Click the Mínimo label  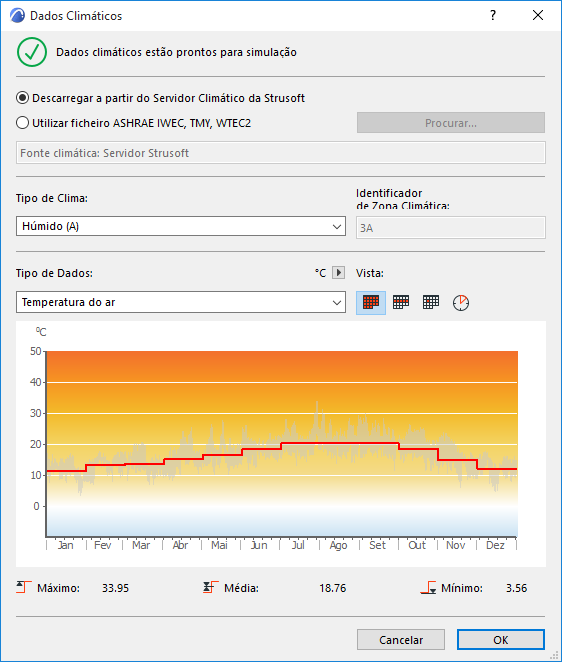[462, 588]
